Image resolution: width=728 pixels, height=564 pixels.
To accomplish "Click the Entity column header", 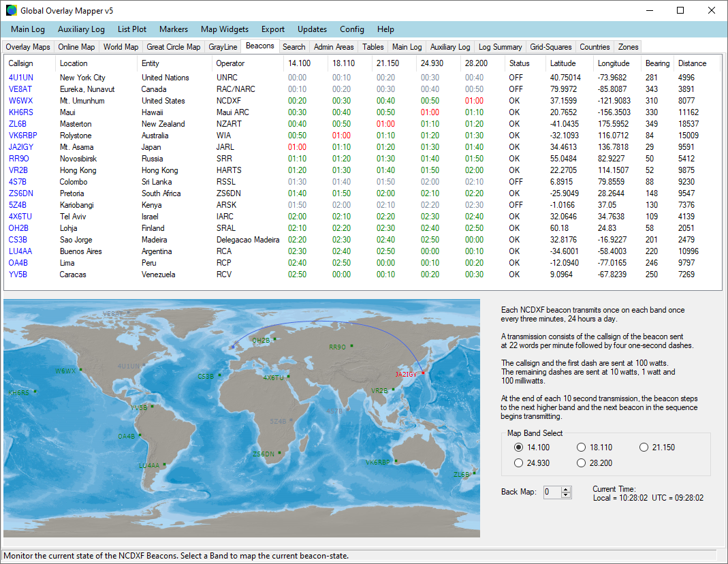I will [174, 63].
